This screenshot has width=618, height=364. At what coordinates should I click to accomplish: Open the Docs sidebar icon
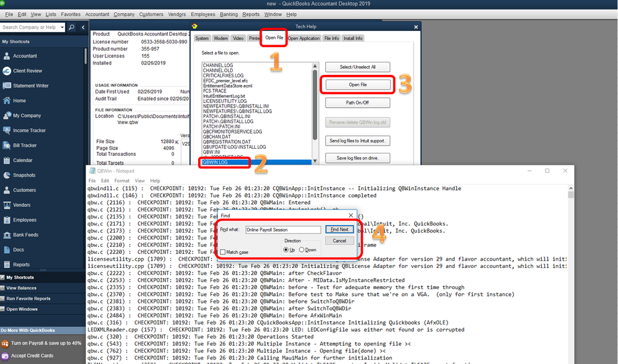pyautogui.click(x=7, y=249)
